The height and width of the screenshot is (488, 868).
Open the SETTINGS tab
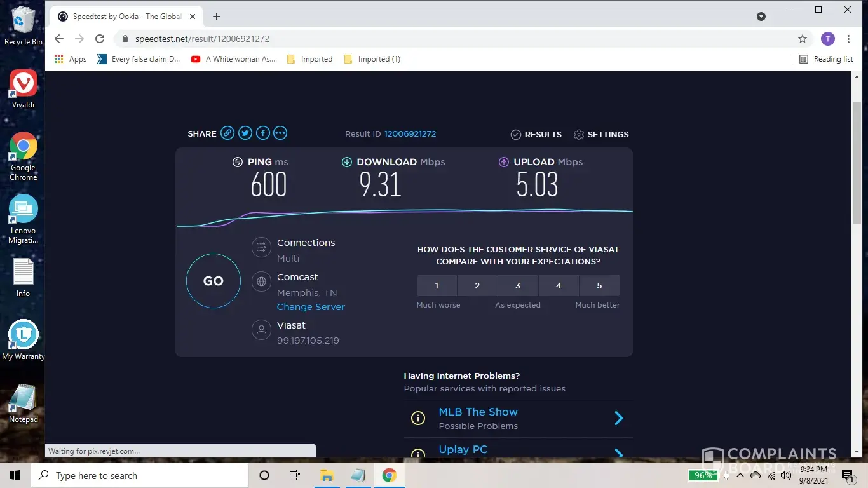(601, 135)
